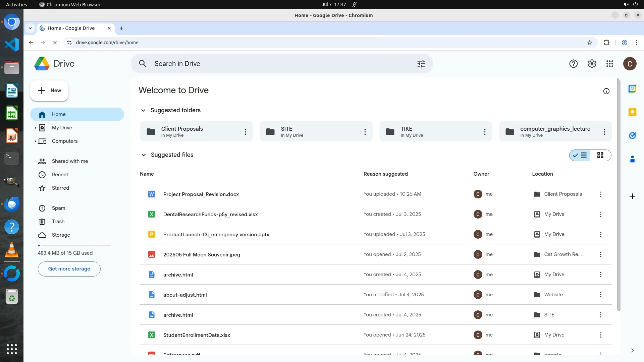644x362 pixels.
Task: Switch suggested files to grid layout
Action: [x=600, y=155]
